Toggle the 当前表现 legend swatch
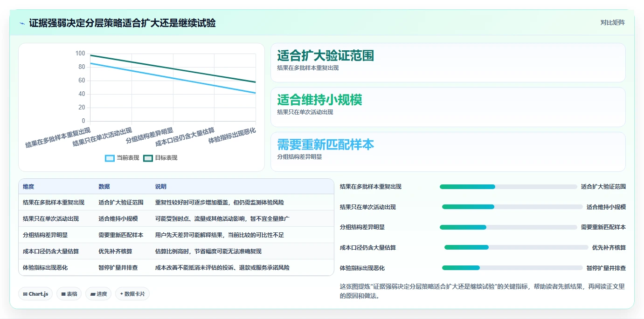The width and height of the screenshot is (644, 319). pyautogui.click(x=110, y=158)
